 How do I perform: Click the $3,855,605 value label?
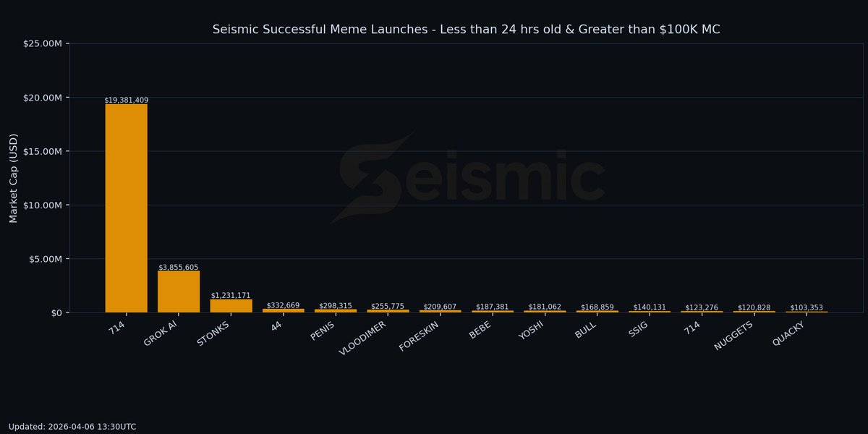click(179, 267)
